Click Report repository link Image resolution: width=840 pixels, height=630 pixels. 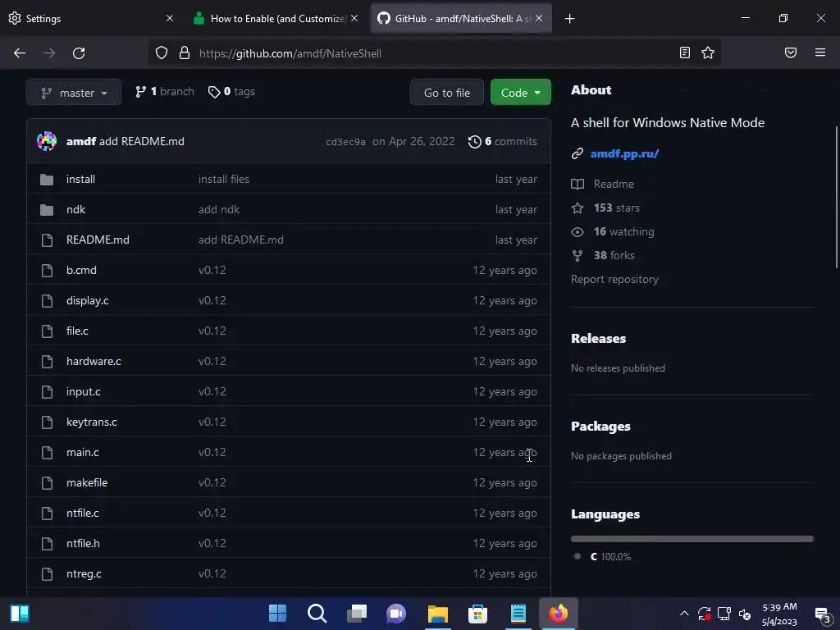pos(614,280)
